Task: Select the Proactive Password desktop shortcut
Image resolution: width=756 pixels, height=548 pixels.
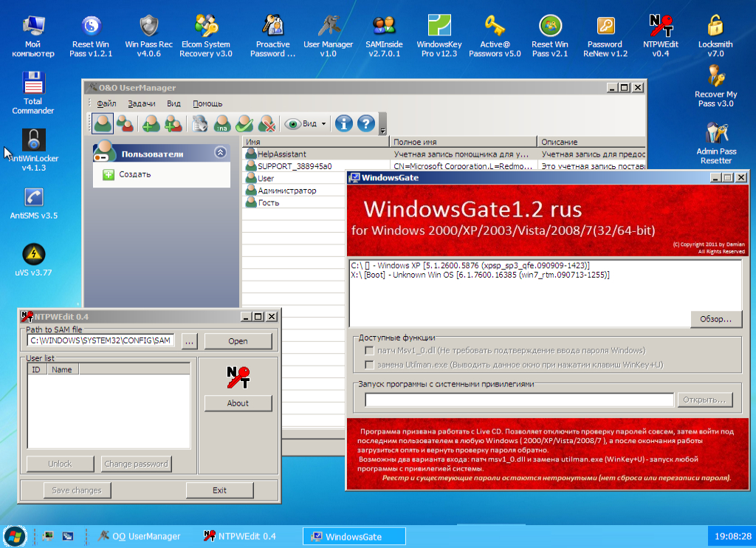Action: (273, 36)
